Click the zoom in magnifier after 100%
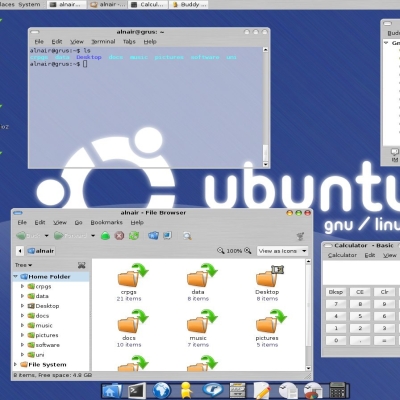 tap(248, 251)
